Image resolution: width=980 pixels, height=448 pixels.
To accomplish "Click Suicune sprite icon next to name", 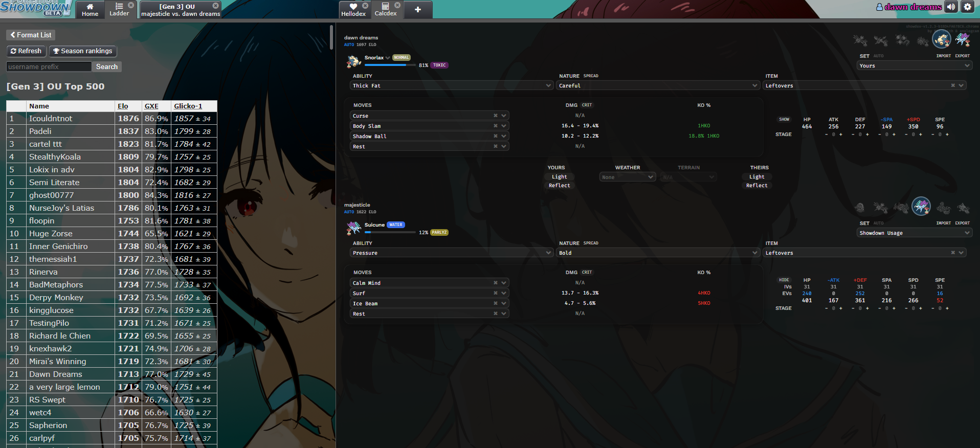I will pyautogui.click(x=353, y=229).
